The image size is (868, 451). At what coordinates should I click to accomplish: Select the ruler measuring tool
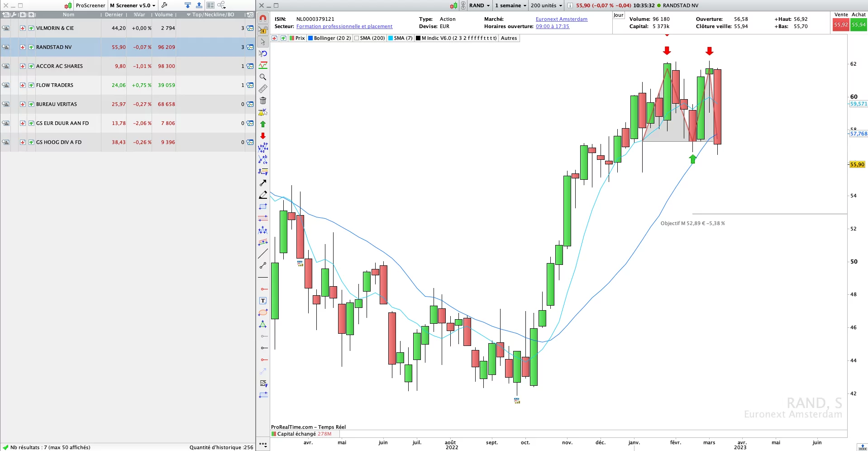(x=263, y=89)
